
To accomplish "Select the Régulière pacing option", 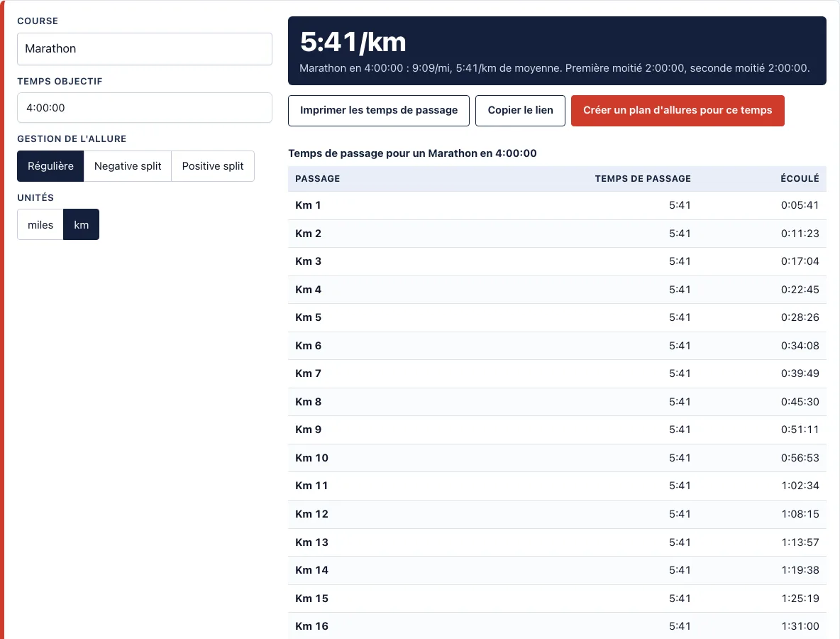I will click(x=50, y=166).
